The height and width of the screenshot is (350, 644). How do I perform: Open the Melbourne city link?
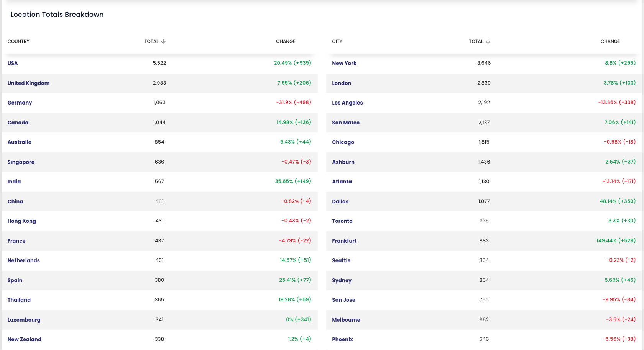(x=346, y=320)
